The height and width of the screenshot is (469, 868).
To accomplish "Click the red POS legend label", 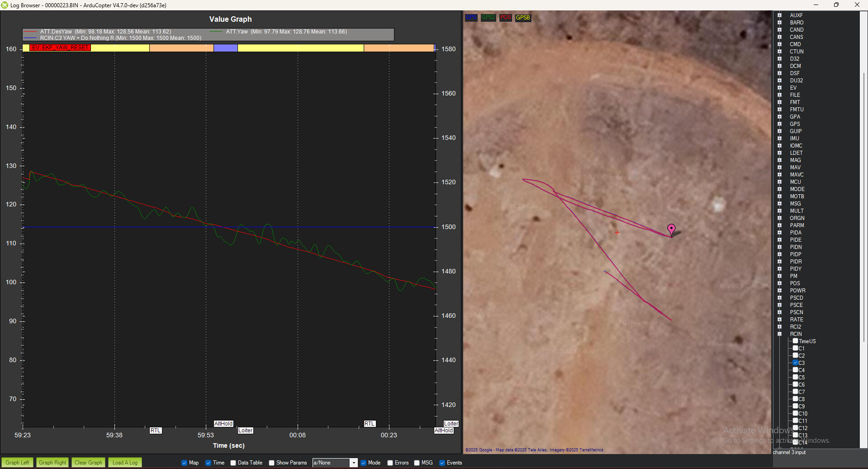I will point(505,18).
